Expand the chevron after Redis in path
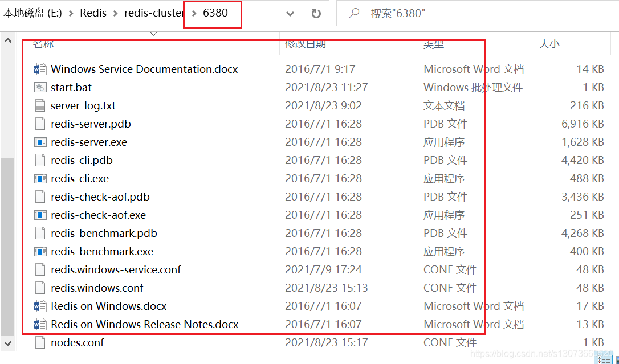The image size is (619, 364). pyautogui.click(x=116, y=13)
